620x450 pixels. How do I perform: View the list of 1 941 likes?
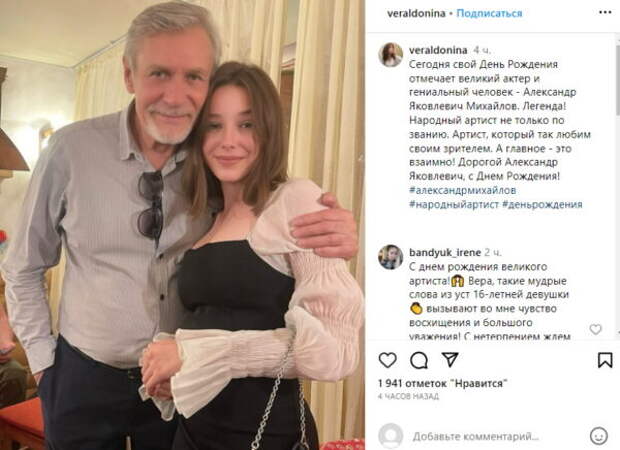(x=442, y=383)
